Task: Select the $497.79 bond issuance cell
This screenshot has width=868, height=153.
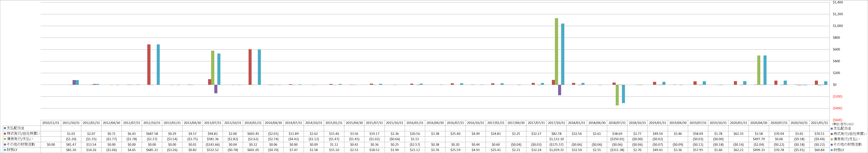Action: 759,139
